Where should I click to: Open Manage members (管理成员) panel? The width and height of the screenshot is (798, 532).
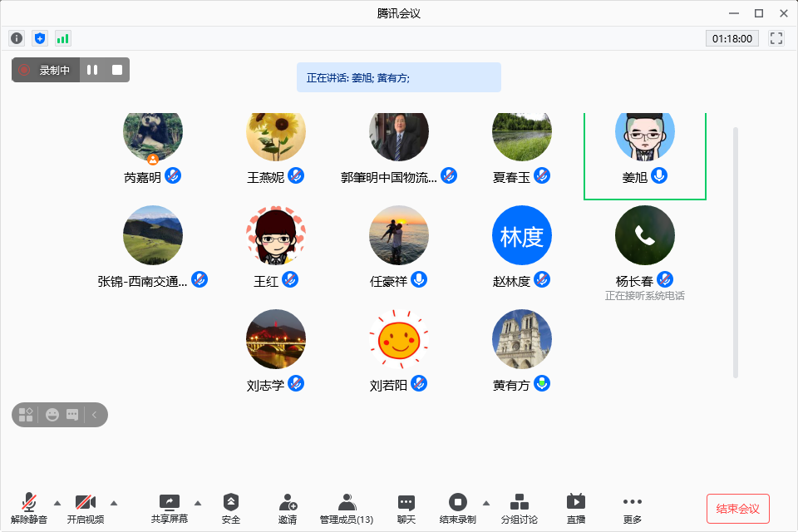(347, 507)
